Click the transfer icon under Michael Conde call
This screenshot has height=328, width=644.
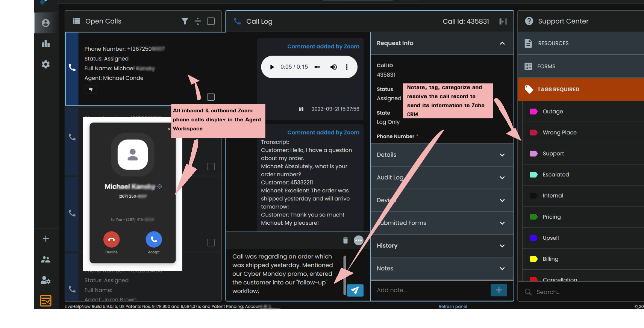pyautogui.click(x=91, y=89)
